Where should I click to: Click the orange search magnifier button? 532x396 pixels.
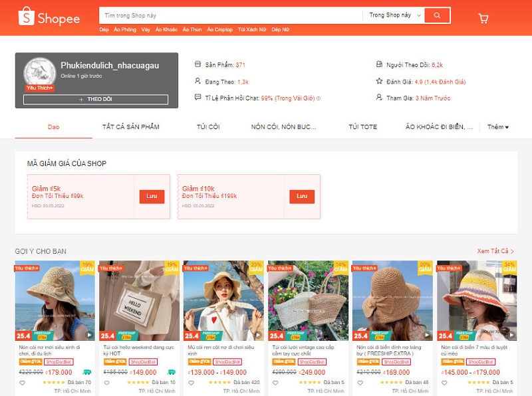437,15
